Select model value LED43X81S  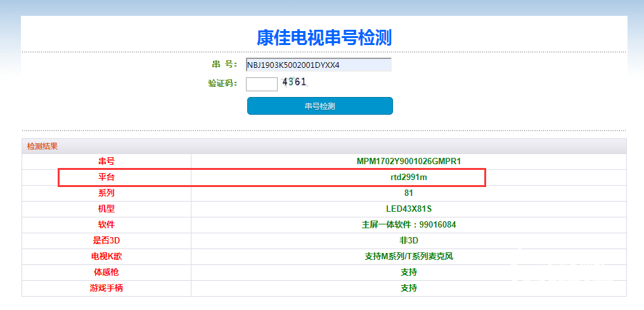(x=409, y=209)
